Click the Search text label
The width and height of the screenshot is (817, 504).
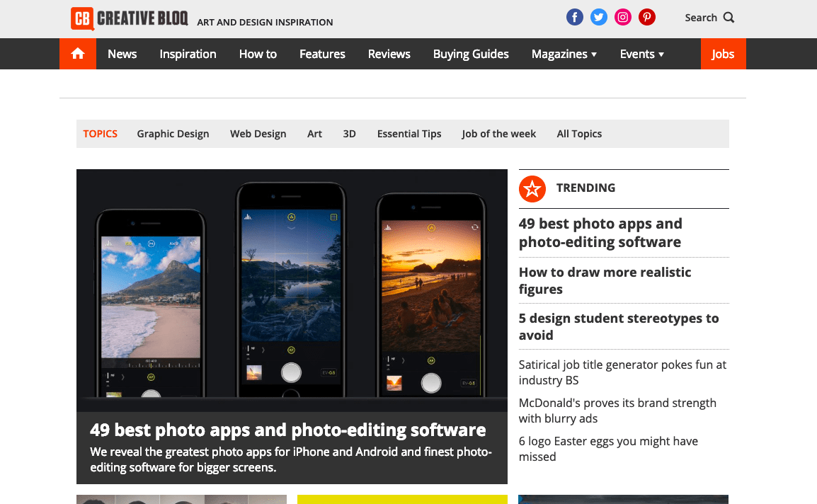coord(701,18)
